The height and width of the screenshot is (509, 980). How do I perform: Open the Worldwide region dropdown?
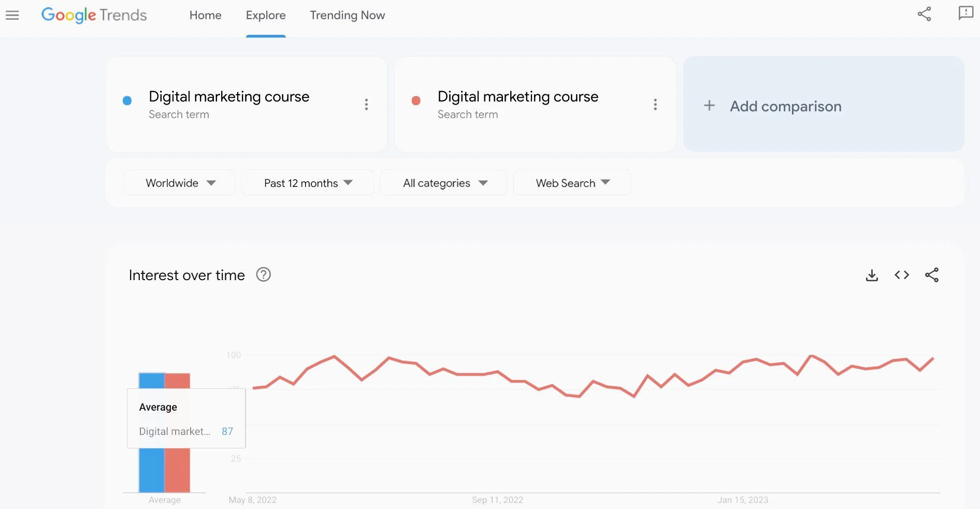coord(179,183)
